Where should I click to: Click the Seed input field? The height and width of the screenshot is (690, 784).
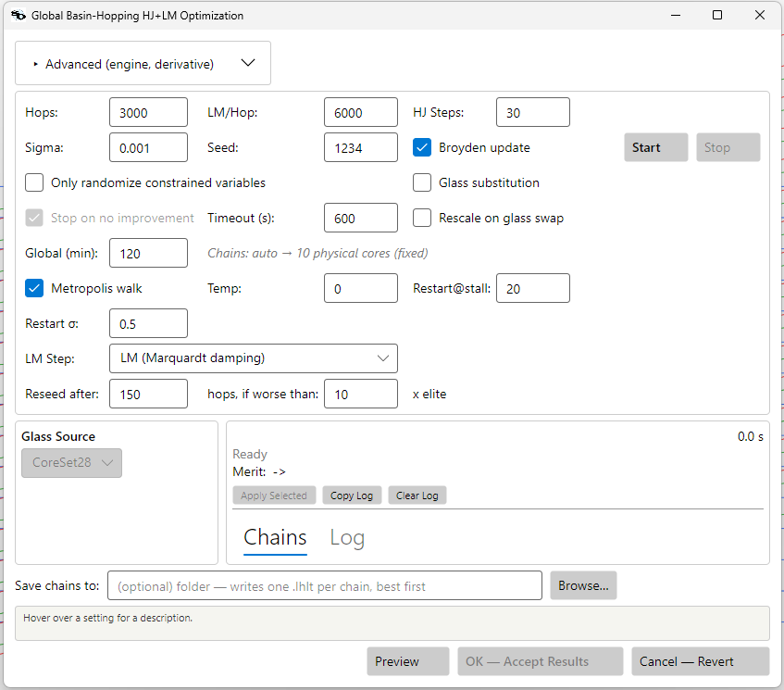click(360, 147)
